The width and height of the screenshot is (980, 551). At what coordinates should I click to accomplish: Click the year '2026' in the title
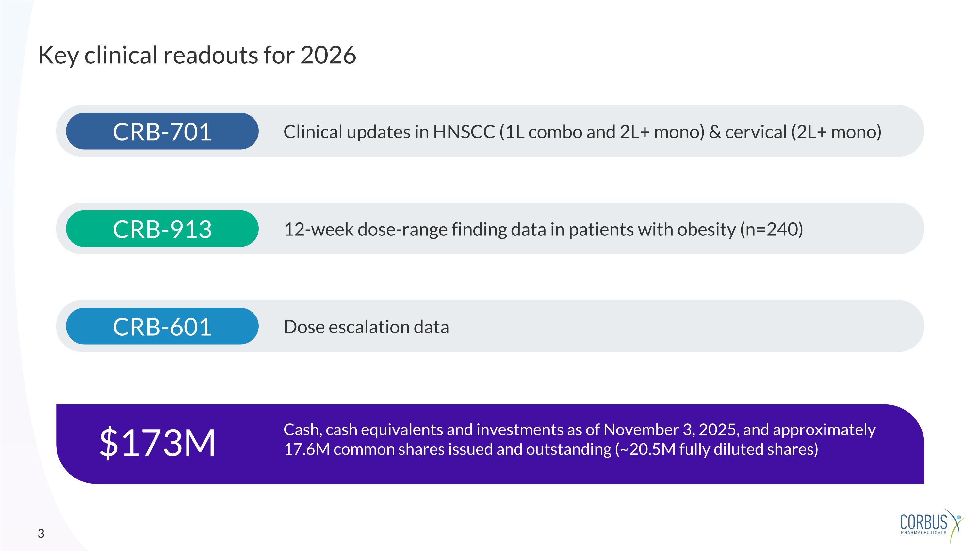pyautogui.click(x=328, y=55)
